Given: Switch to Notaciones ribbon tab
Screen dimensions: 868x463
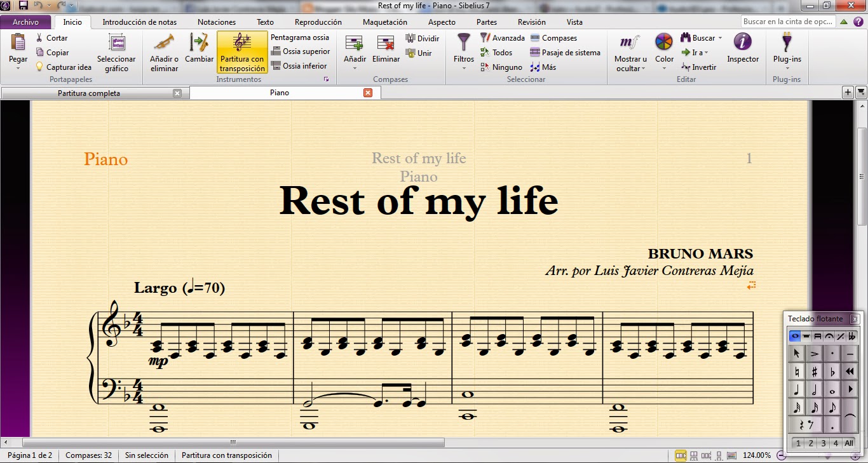Looking at the screenshot, I should pyautogui.click(x=217, y=22).
